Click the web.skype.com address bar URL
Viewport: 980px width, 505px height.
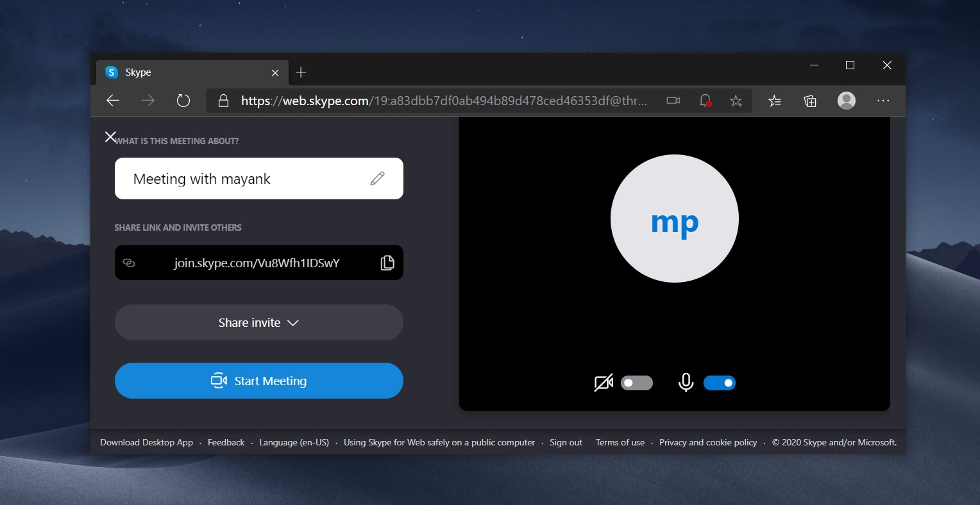(x=444, y=101)
